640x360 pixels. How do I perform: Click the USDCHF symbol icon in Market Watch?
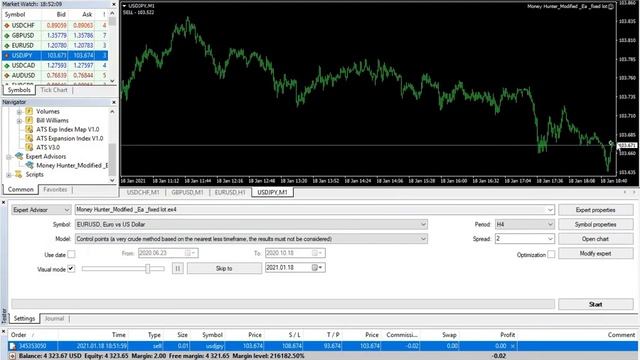(x=7, y=26)
